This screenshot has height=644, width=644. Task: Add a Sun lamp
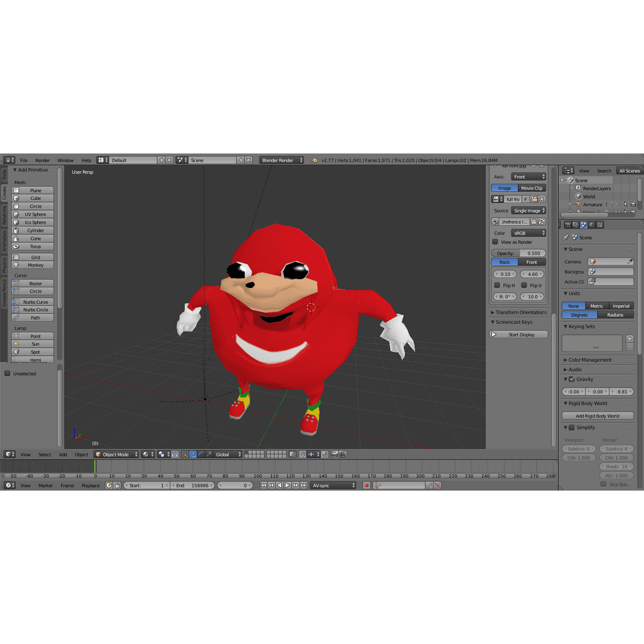click(x=33, y=344)
